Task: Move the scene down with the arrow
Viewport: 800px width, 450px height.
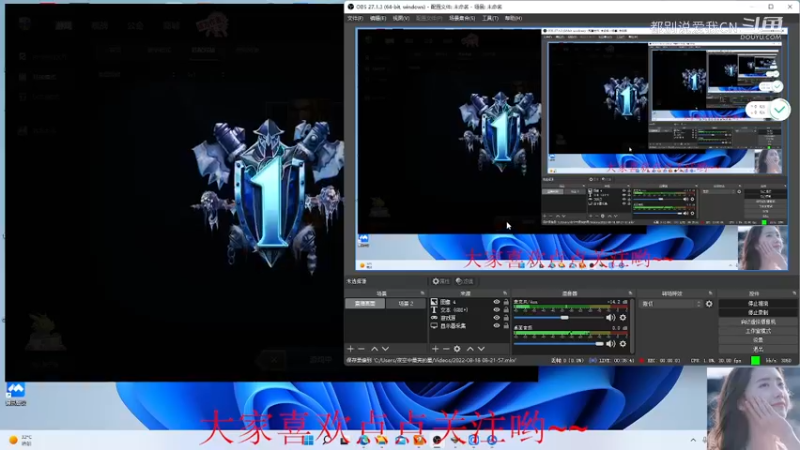Action: (x=385, y=349)
